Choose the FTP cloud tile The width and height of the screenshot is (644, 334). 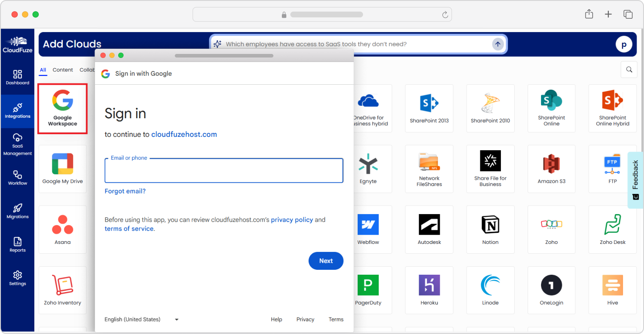coord(612,169)
